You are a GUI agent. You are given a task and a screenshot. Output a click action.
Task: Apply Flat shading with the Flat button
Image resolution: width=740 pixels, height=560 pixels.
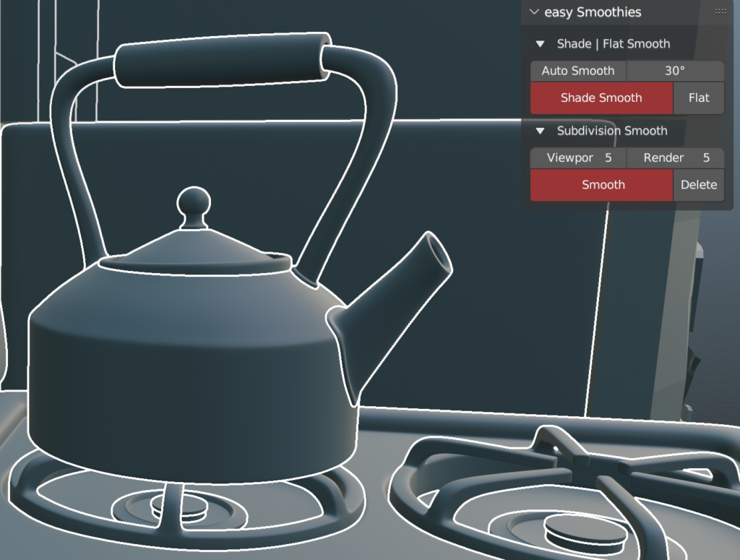(698, 98)
